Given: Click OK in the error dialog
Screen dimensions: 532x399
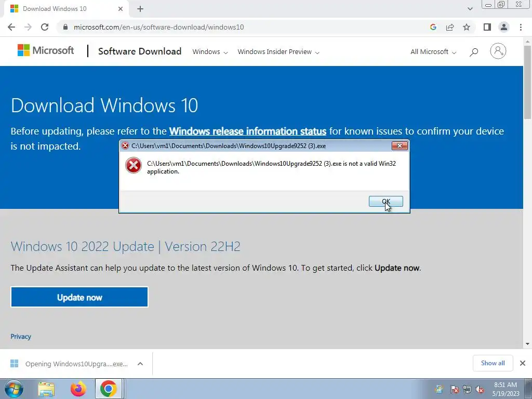Looking at the screenshot, I should click(x=386, y=201).
